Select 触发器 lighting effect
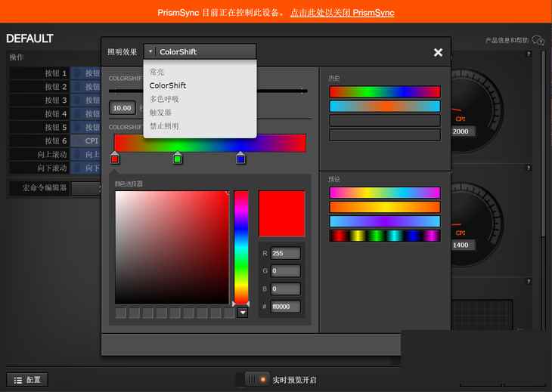552x392 pixels. coord(160,113)
